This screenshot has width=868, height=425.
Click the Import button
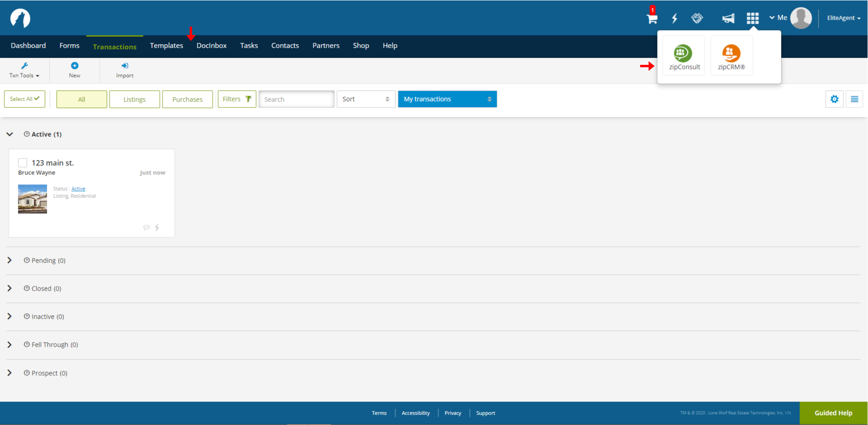coord(125,69)
